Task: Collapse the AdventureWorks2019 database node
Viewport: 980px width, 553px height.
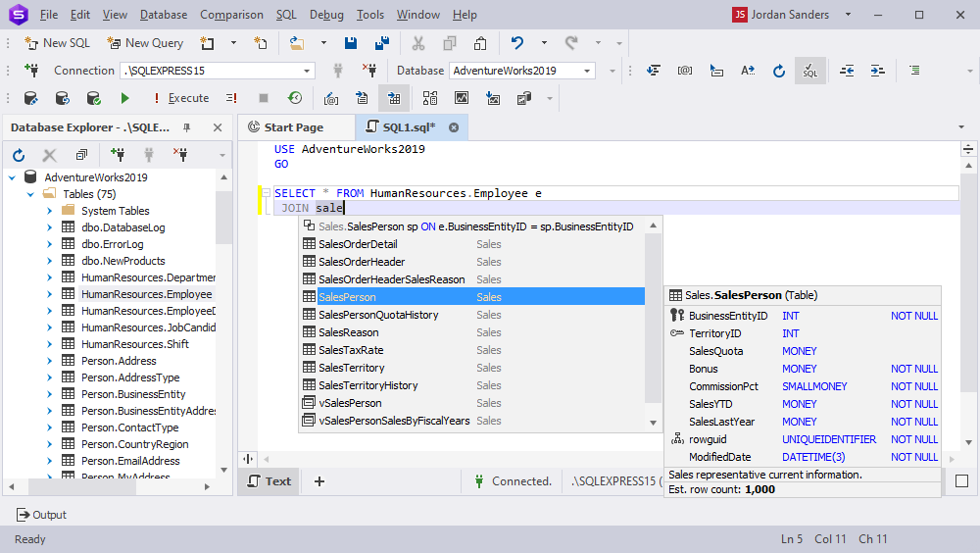Action: tap(12, 177)
